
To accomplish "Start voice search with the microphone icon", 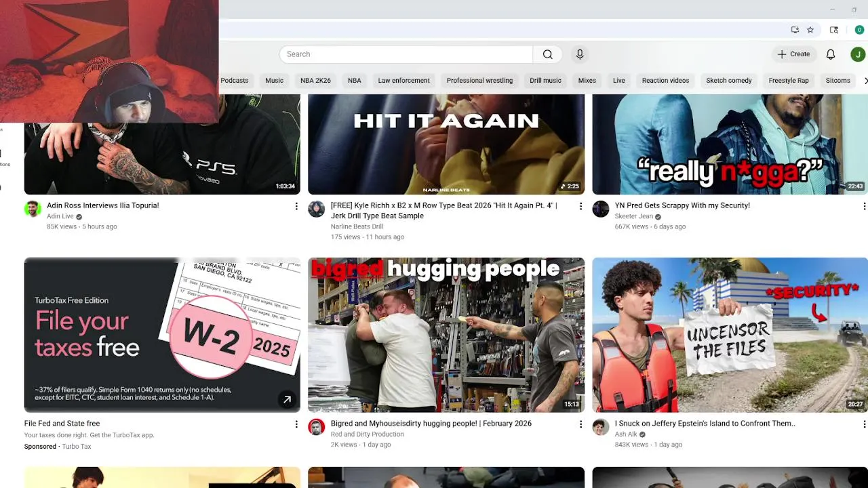I will click(x=580, y=54).
